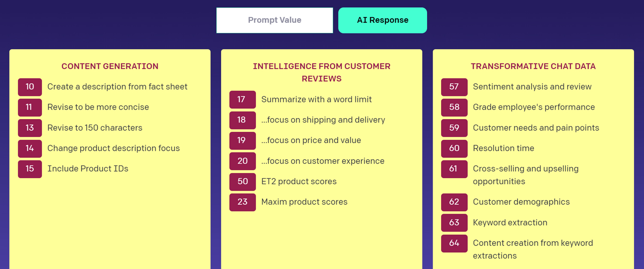Select "Customer needs and pain points"
This screenshot has height=269, width=644.
pos(536,128)
